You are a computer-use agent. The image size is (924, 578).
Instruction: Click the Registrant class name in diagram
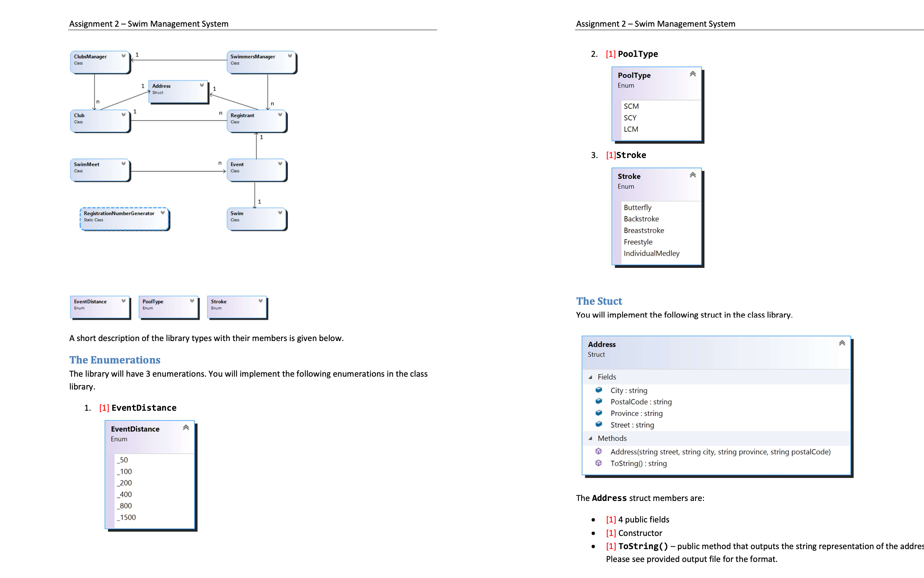point(242,116)
